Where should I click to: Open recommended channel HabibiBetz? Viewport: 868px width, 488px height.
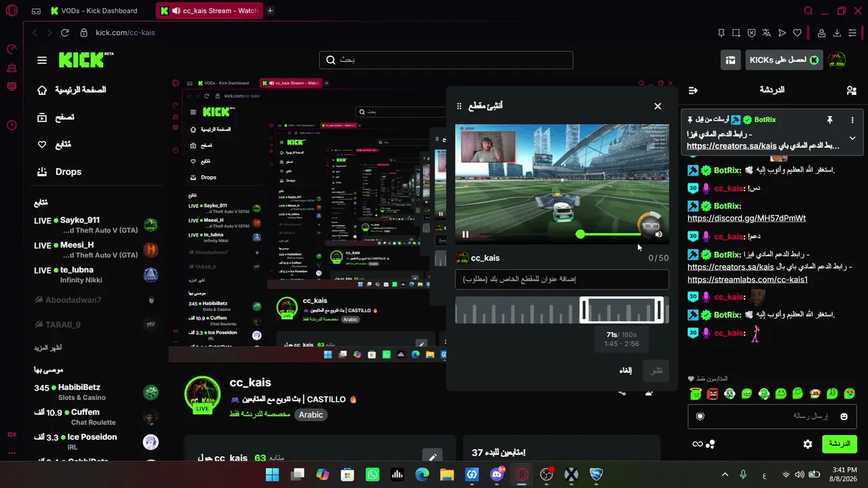click(96, 392)
